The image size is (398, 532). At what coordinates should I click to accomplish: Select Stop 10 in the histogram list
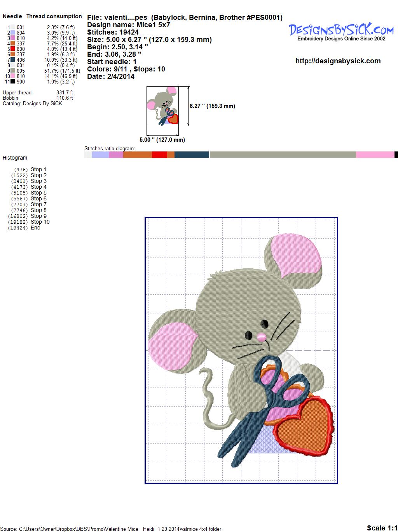(x=40, y=222)
